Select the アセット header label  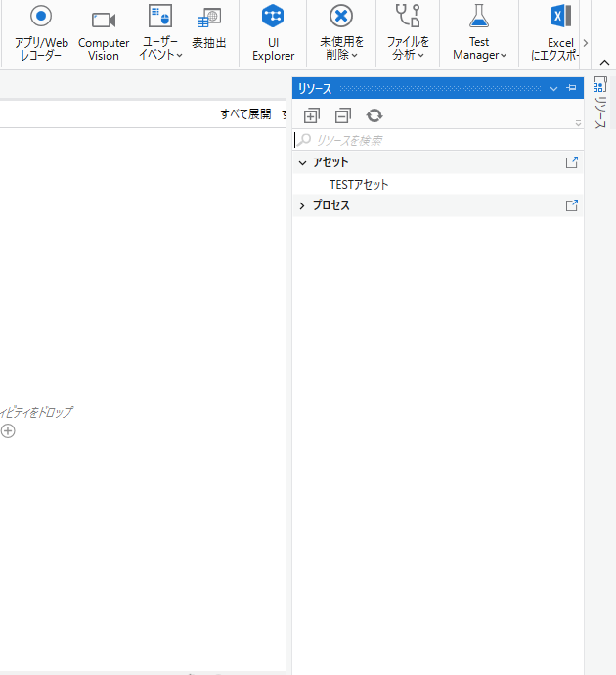tap(330, 162)
